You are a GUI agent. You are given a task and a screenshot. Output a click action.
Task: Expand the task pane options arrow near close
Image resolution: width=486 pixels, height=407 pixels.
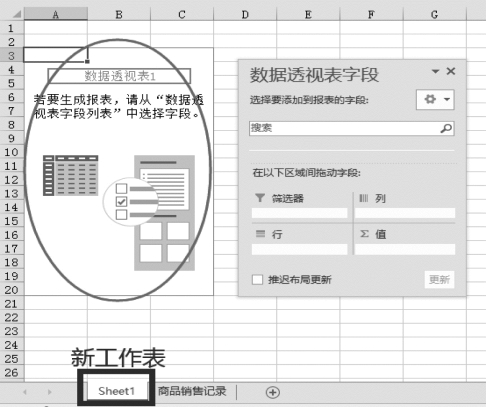[x=435, y=71]
